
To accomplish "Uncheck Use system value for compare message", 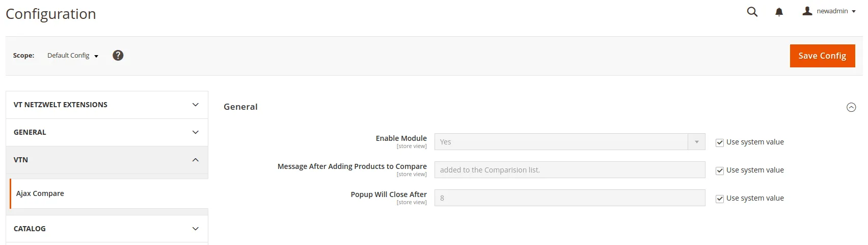I will pyautogui.click(x=720, y=171).
